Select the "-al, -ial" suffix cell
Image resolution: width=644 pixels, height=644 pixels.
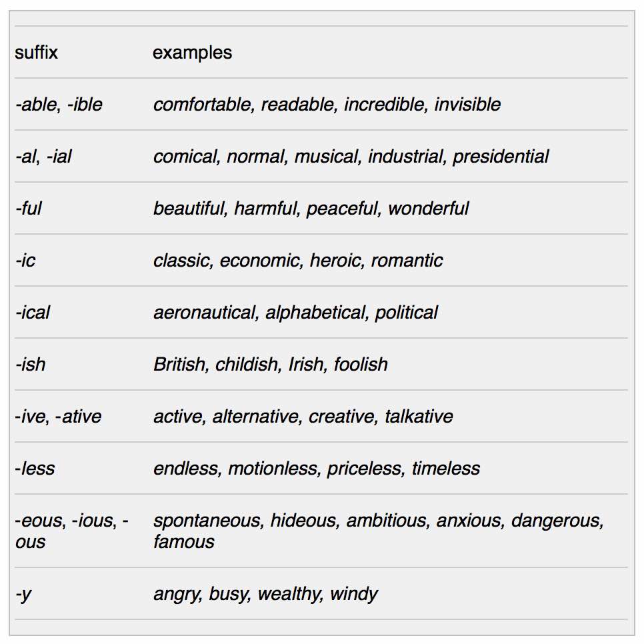pyautogui.click(x=43, y=157)
